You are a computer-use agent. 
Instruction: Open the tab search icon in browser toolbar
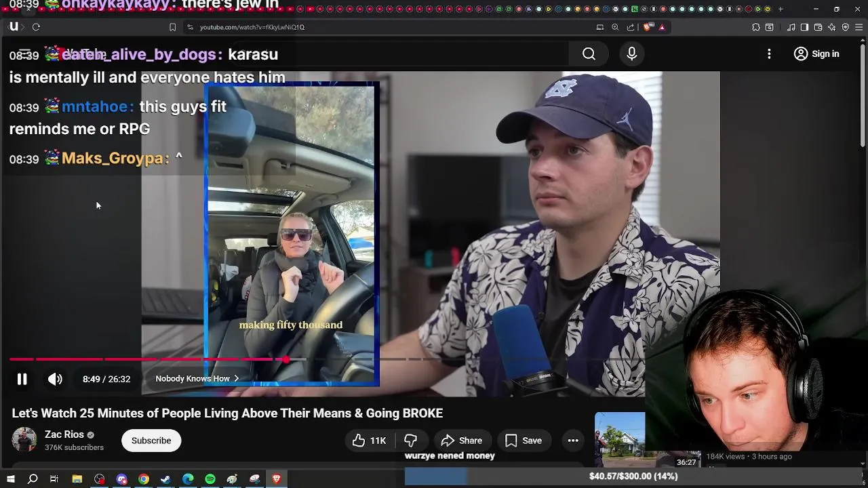tap(769, 27)
